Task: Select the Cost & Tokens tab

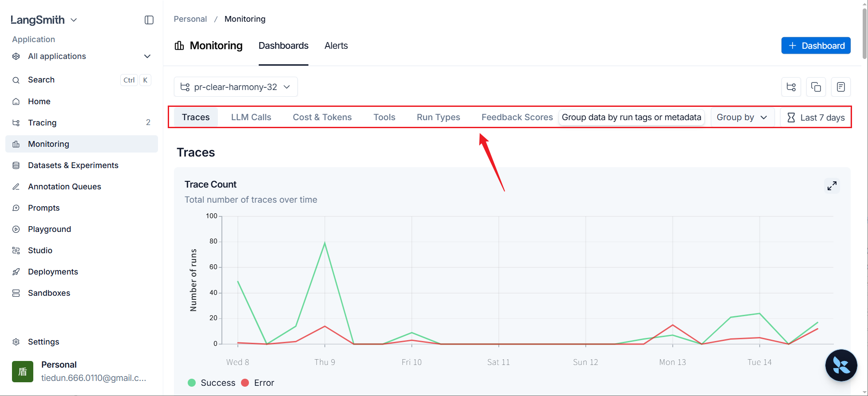Action: tap(322, 118)
